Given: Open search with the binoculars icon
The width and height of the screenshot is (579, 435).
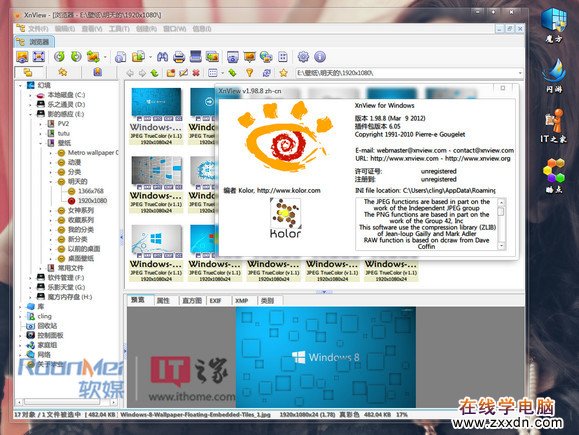Looking at the screenshot, I should pyautogui.click(x=162, y=57).
